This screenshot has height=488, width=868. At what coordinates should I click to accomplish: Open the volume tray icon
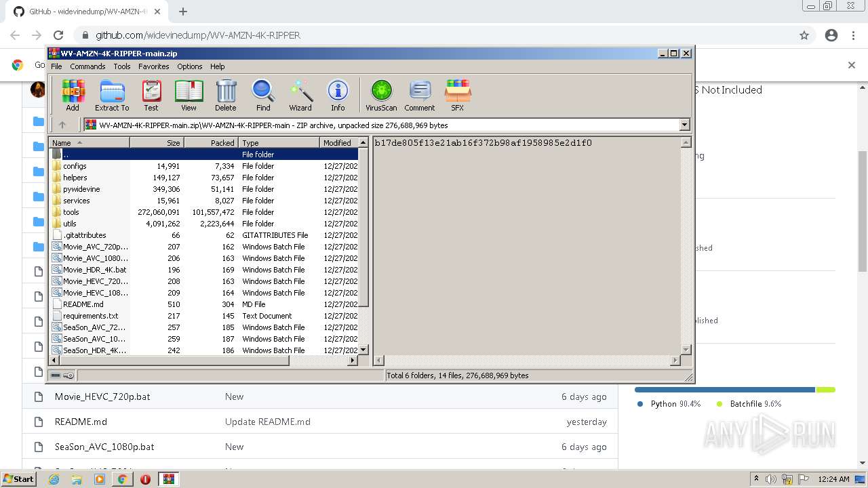[772, 479]
